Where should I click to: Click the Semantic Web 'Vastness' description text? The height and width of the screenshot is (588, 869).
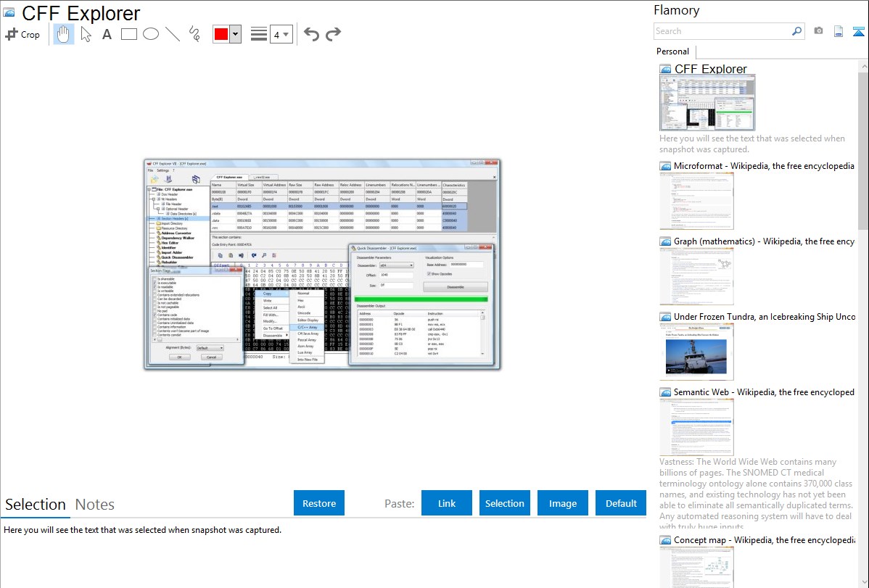point(756,494)
